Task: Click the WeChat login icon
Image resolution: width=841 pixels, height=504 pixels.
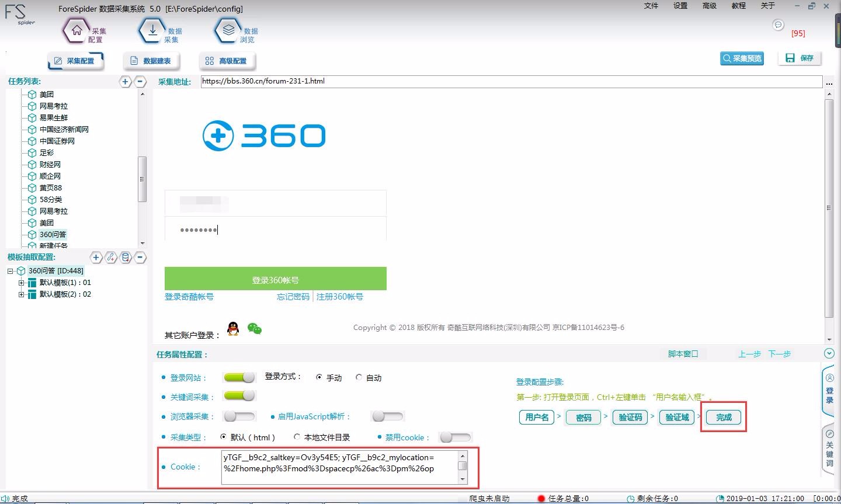Action: click(x=255, y=329)
